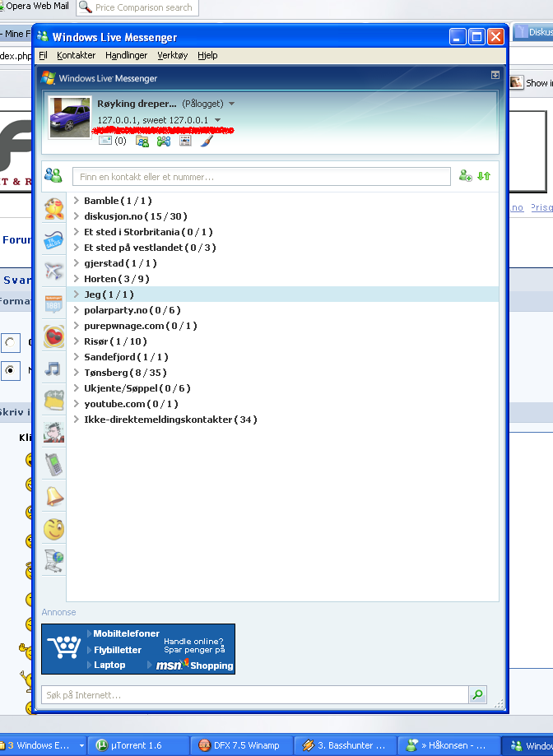Click the Flybilletter ad link
The image size is (553, 756).
(x=118, y=650)
